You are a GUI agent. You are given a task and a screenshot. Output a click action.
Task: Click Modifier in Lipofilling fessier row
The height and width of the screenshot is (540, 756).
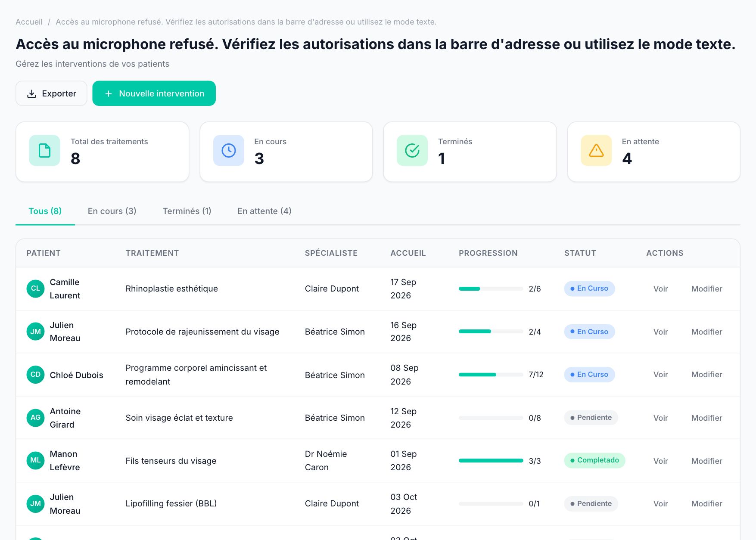tap(706, 504)
